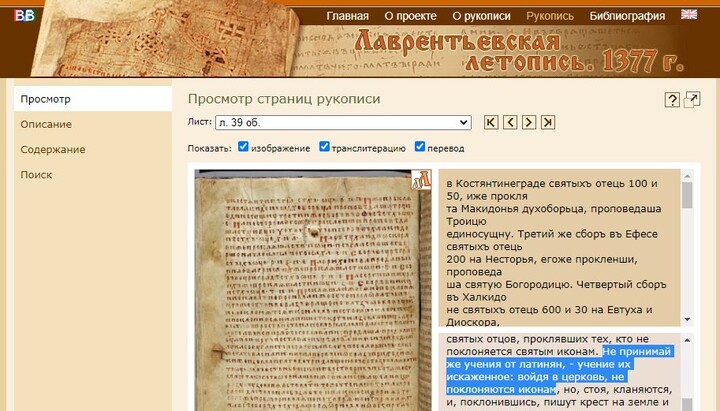
Task: Open Библиография menu item
Action: coord(627,16)
